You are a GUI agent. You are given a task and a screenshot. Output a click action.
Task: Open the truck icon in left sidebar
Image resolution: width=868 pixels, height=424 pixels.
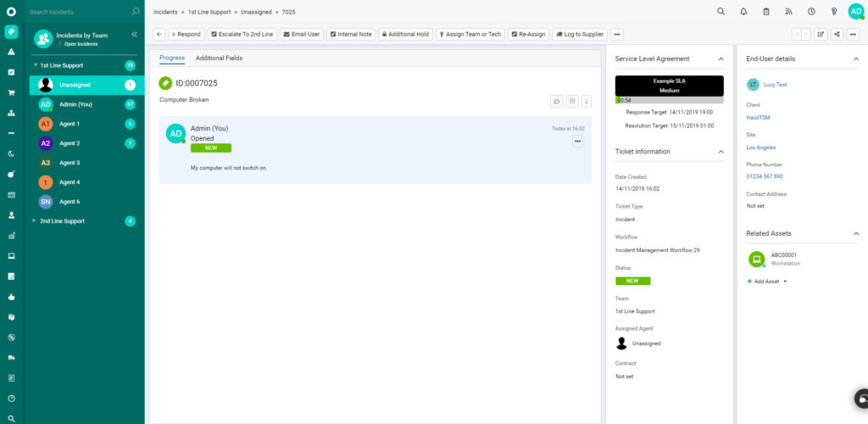11,358
